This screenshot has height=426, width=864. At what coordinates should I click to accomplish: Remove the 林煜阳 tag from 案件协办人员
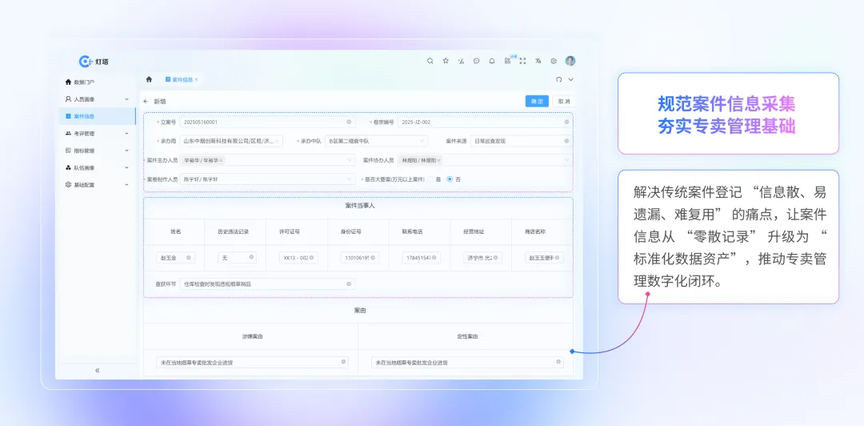(439, 160)
